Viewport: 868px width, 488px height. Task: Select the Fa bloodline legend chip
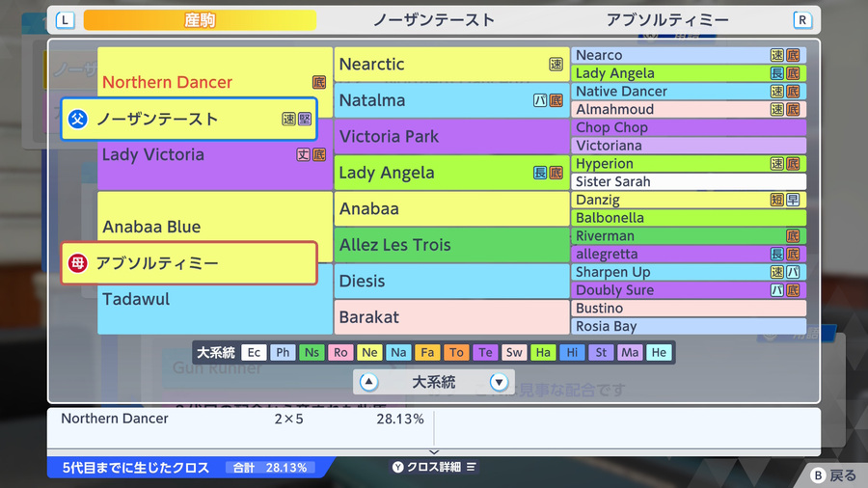427,352
